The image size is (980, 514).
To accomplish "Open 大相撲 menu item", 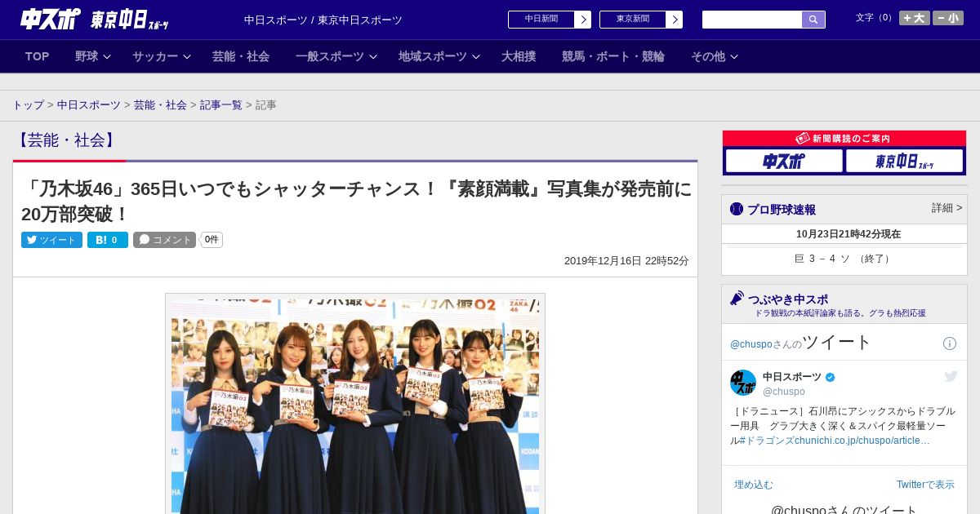I will click(519, 56).
